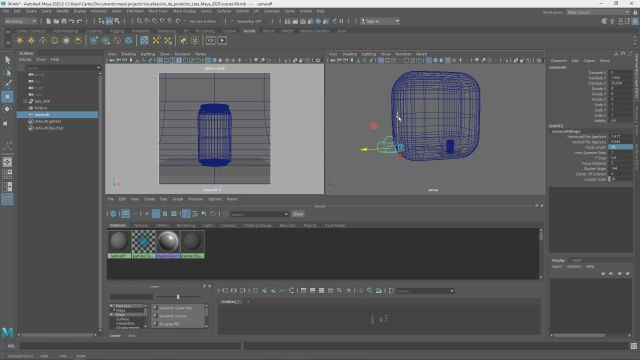640x360 pixels.
Task: Click the Arnold Render play shelf icon
Action: click(222, 40)
